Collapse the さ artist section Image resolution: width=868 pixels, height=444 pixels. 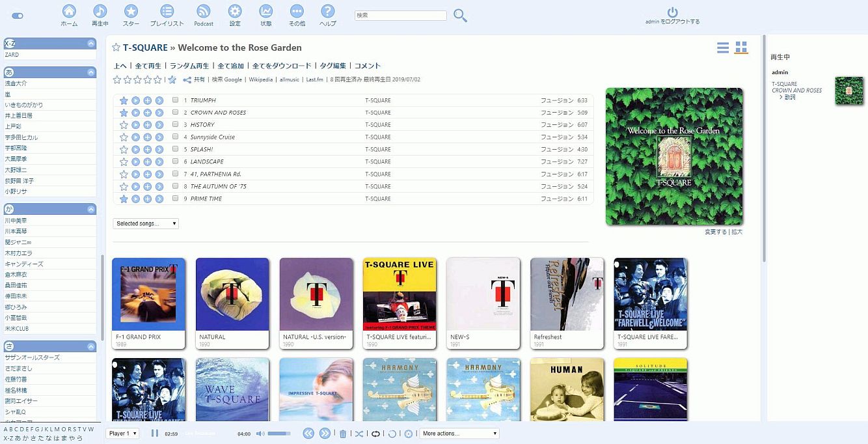point(91,346)
